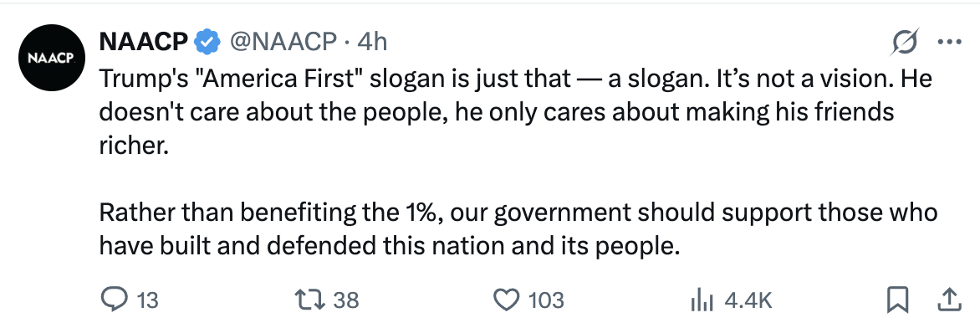Viewport: 980px width, 323px height.
Task: Open the three-dot more options menu
Action: pyautogui.click(x=949, y=43)
